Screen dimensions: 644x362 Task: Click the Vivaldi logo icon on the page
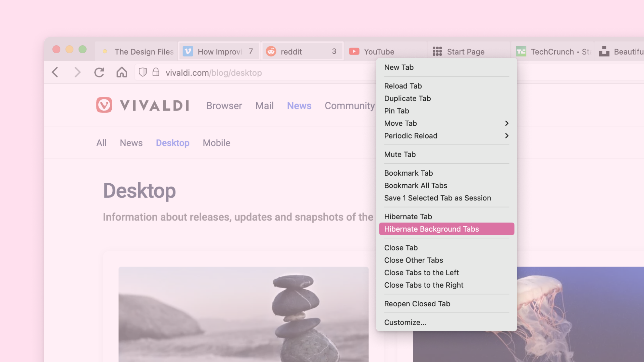[x=104, y=105]
